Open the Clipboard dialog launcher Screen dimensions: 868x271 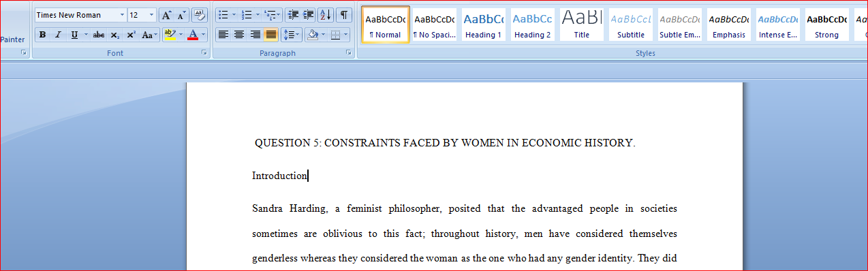(24, 52)
